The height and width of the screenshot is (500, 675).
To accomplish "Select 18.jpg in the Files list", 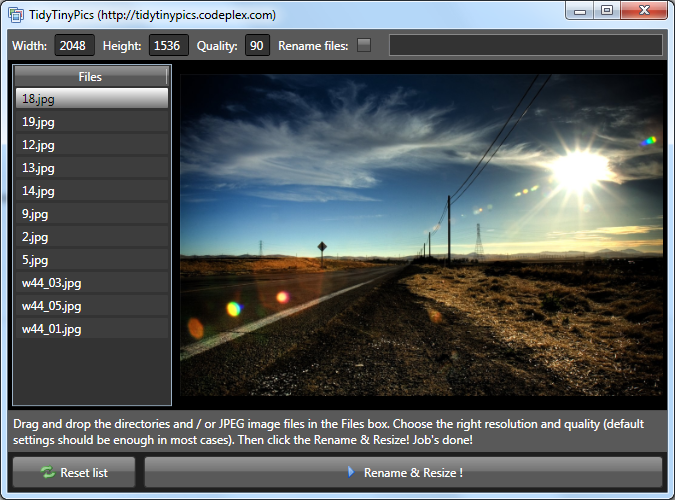I will (x=92, y=99).
